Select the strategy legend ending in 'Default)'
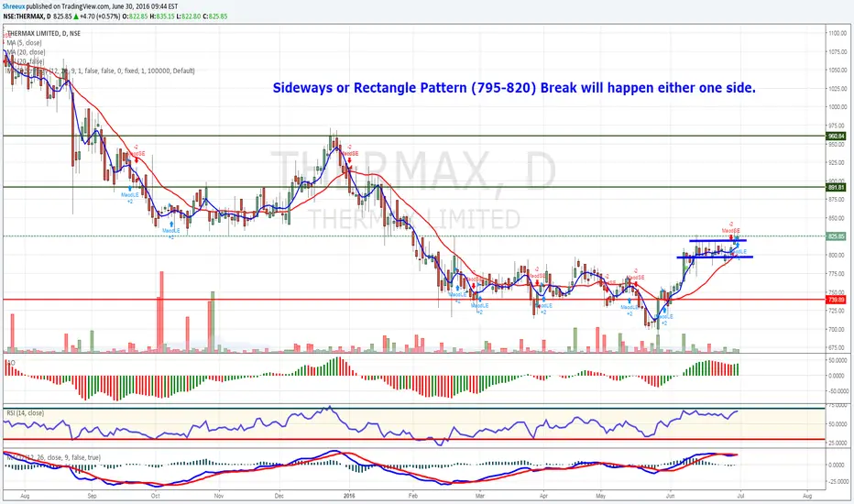Image resolution: width=854 pixels, height=504 pixels. click(x=100, y=71)
